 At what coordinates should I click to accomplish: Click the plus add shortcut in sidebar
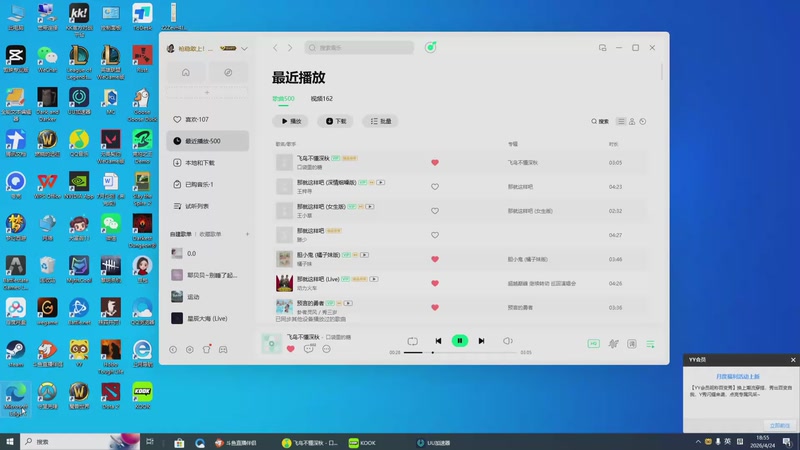click(x=207, y=93)
